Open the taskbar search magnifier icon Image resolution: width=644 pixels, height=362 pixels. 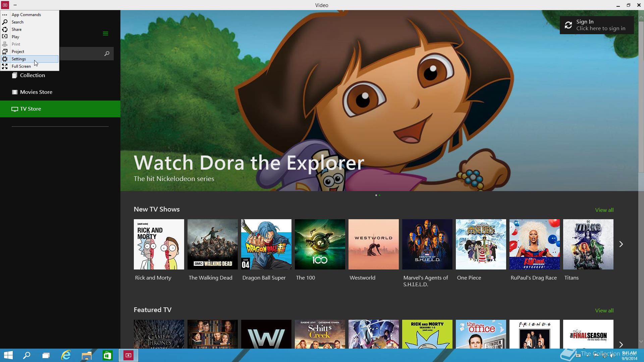coord(26,355)
